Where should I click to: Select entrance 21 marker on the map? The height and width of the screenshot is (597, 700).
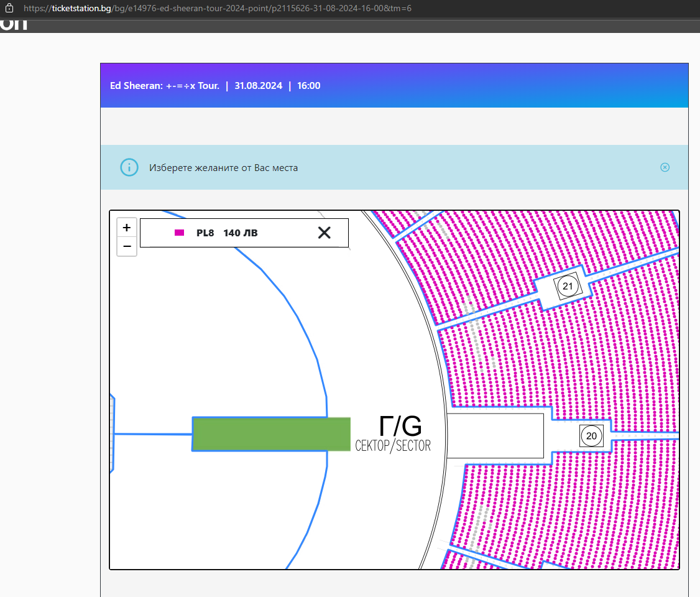pos(567,286)
